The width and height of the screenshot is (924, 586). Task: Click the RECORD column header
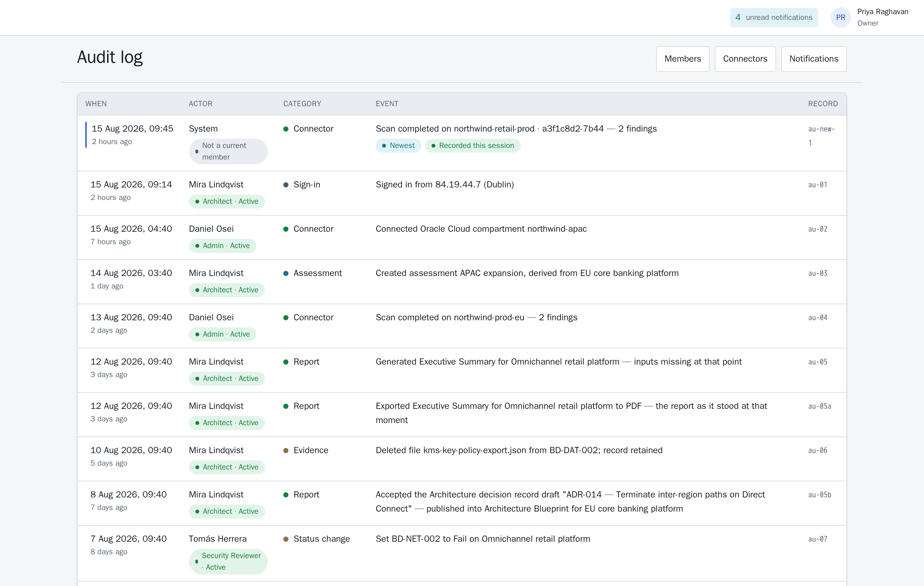823,104
